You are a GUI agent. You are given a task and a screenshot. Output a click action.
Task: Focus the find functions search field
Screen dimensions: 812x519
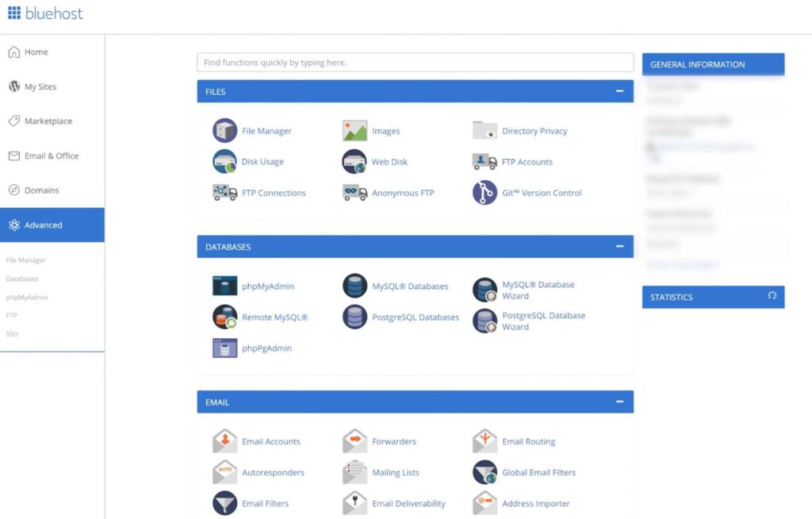(x=415, y=62)
